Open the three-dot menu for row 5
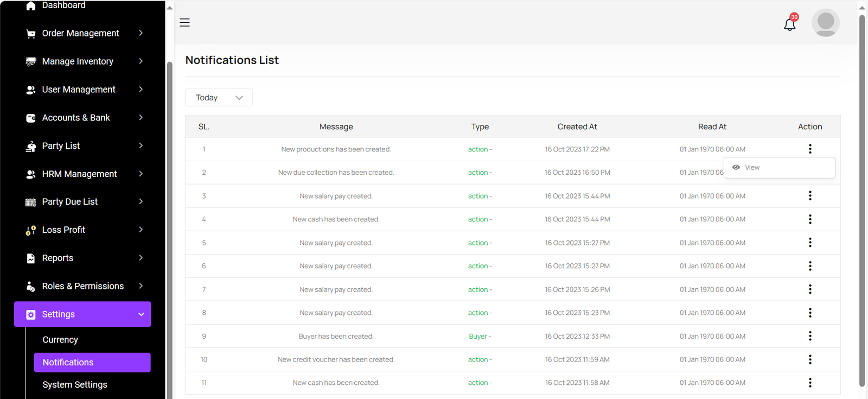 [x=810, y=243]
